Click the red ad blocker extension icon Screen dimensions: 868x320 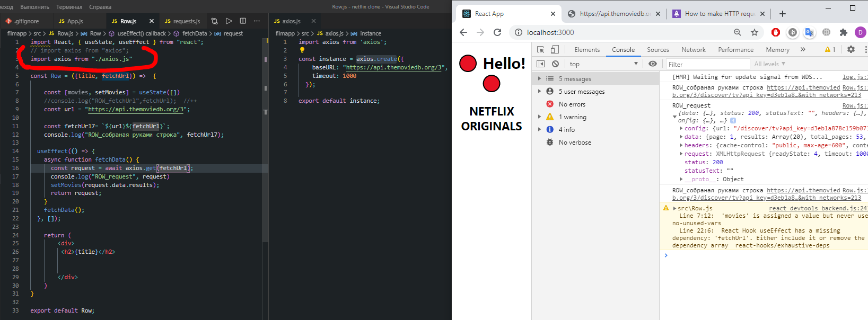[x=776, y=32]
